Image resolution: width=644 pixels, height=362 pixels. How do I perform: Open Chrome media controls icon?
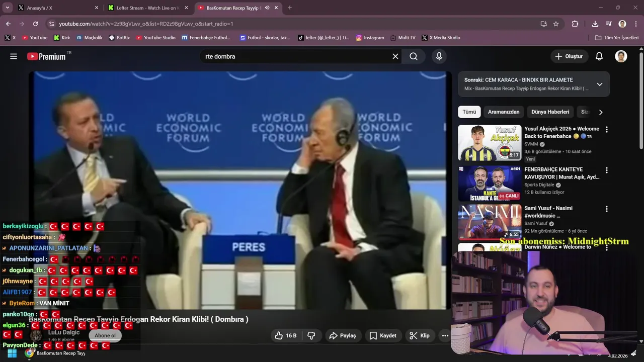point(609,24)
